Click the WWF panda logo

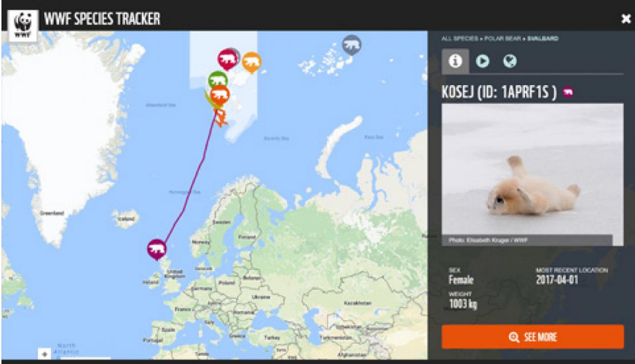[x=23, y=25]
